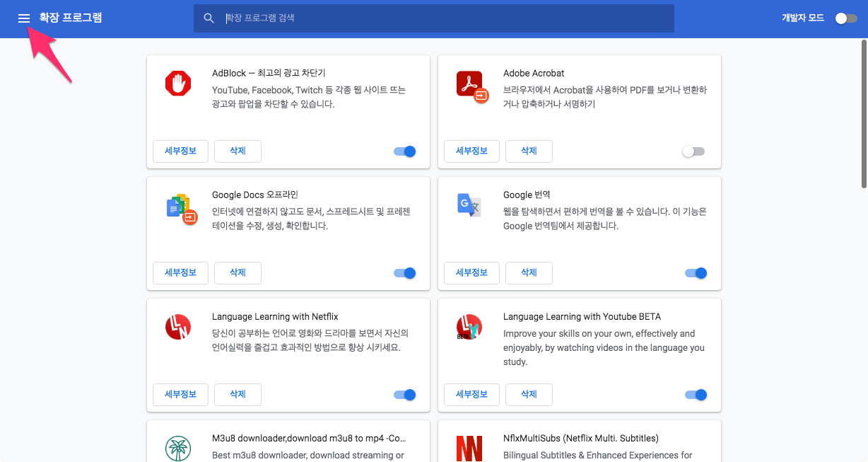This screenshot has height=462, width=868.
Task: Toggle developer mode switch
Action: [x=845, y=18]
